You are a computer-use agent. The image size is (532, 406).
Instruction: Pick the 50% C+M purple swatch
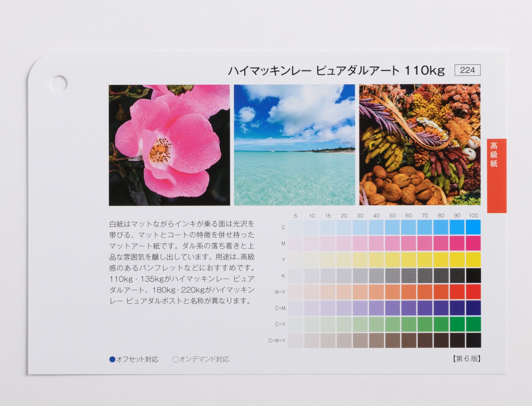(x=392, y=308)
